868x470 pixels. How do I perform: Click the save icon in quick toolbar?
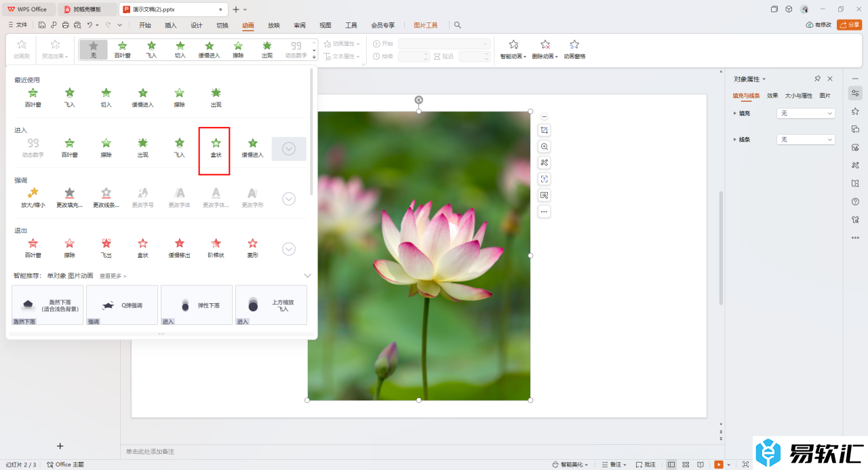tap(42, 25)
